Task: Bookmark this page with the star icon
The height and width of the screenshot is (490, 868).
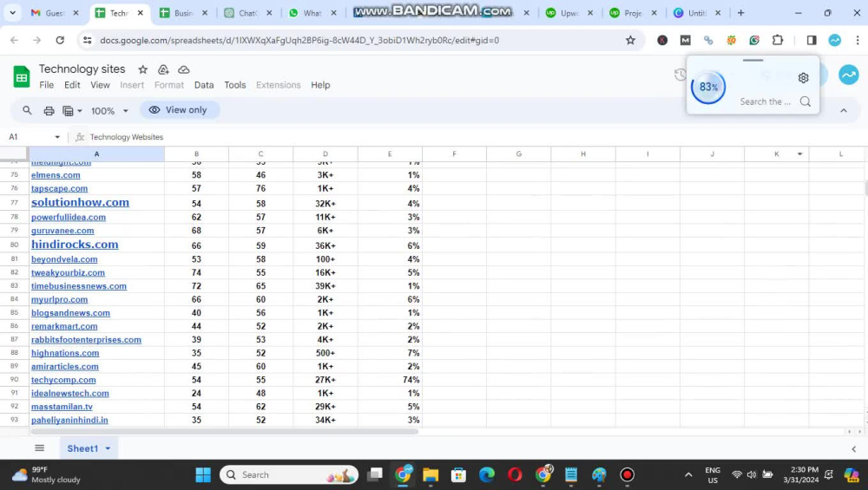Action: click(630, 40)
